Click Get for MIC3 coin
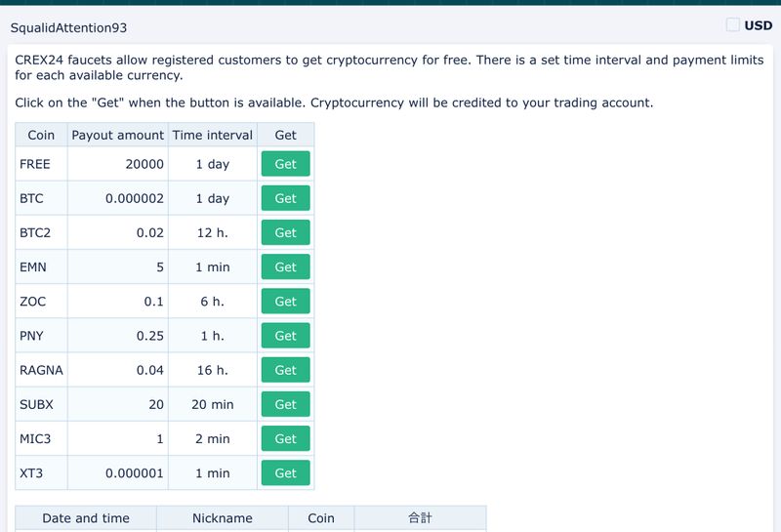This screenshot has width=781, height=532. [285, 438]
